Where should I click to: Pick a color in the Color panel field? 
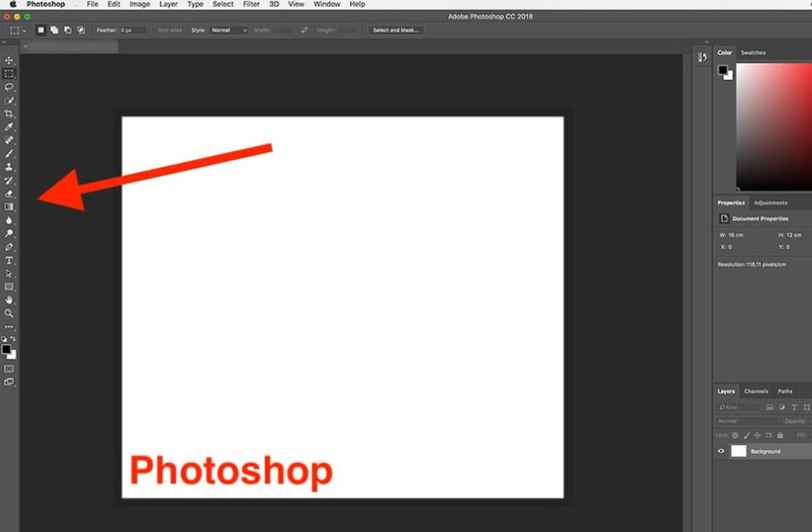click(774, 127)
